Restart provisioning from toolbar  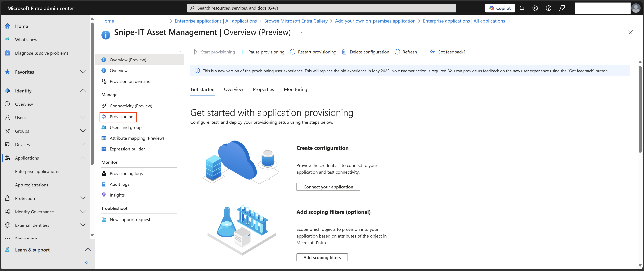(313, 52)
